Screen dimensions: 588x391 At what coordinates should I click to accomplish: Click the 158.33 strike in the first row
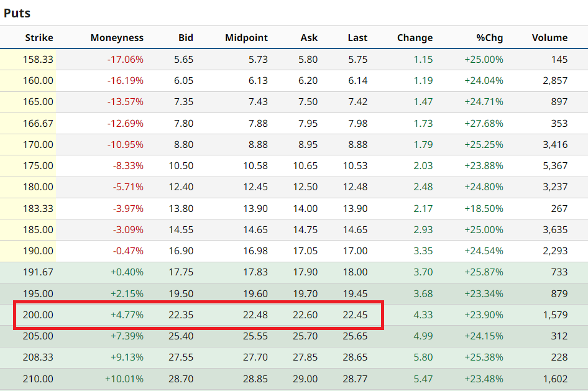39,60
